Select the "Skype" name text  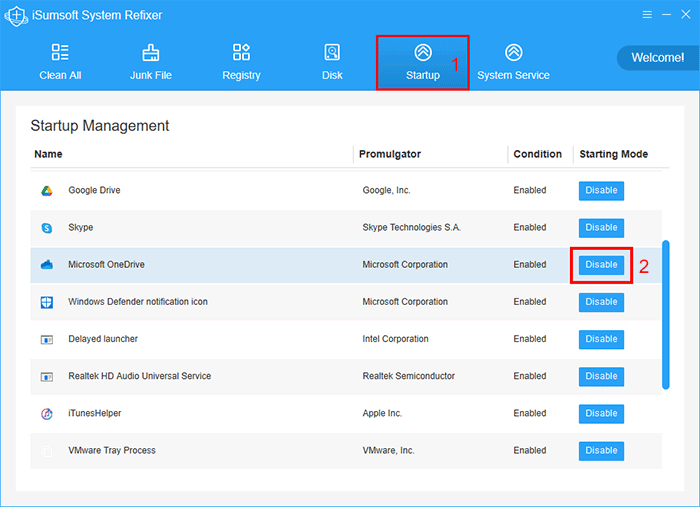click(x=81, y=227)
